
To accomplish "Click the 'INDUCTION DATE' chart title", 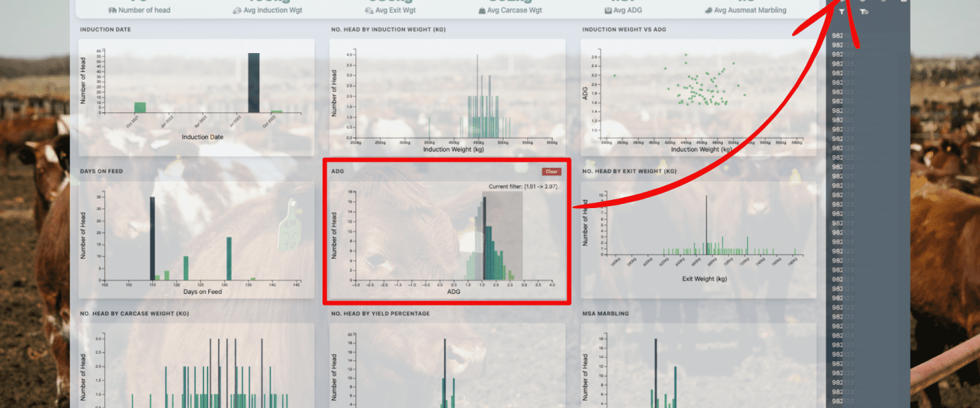I will coord(105,30).
